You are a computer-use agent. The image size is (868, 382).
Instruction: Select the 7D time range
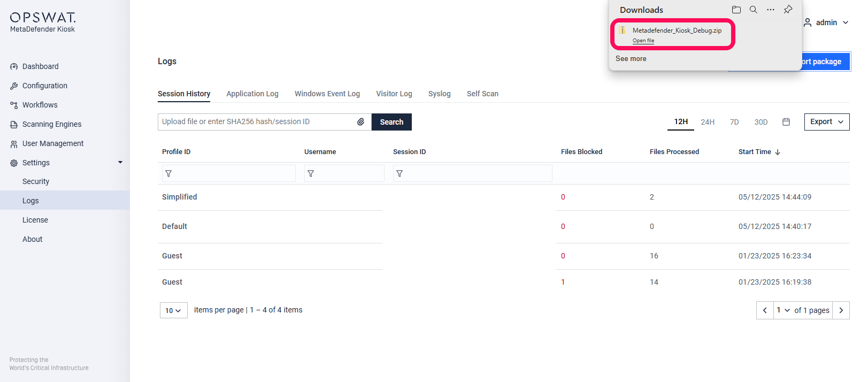pyautogui.click(x=734, y=122)
